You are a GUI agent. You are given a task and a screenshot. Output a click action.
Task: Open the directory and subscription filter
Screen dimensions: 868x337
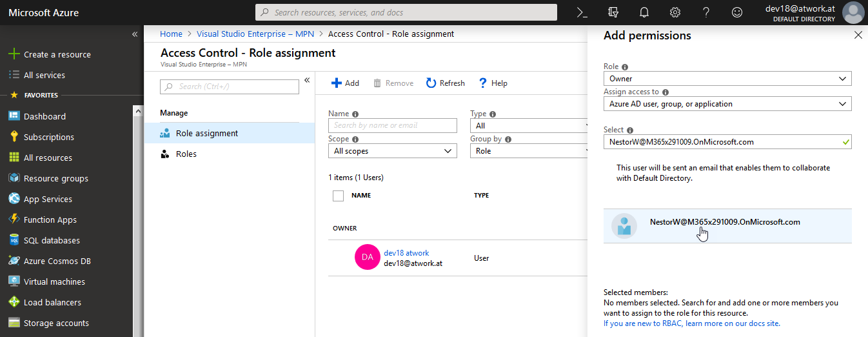tap(613, 12)
